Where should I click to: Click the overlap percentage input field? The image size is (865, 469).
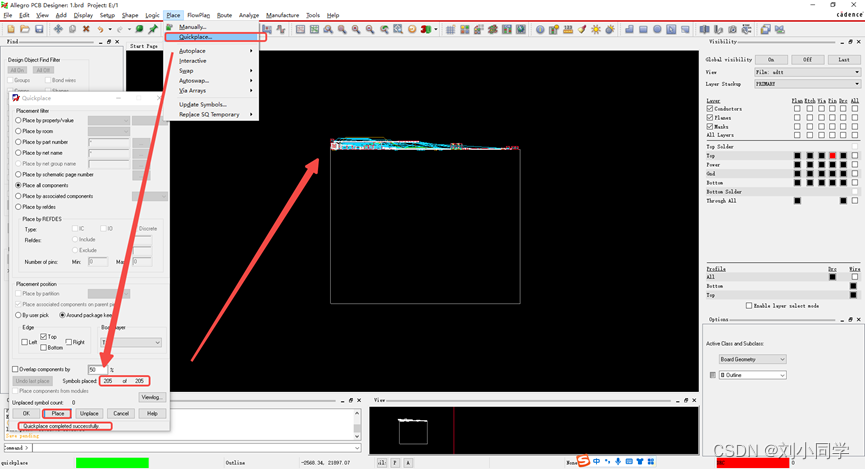point(97,369)
